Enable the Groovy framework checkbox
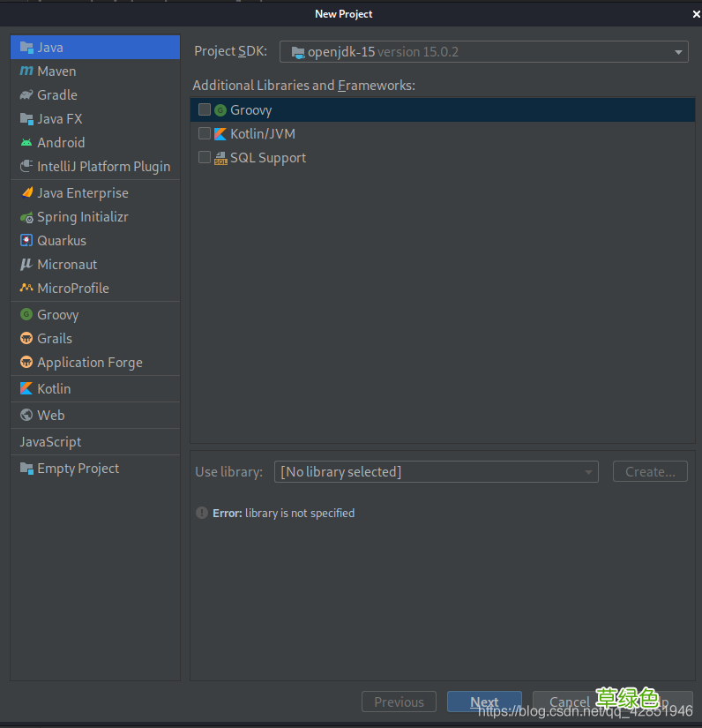Screen dimensions: 702x728 tap(205, 109)
